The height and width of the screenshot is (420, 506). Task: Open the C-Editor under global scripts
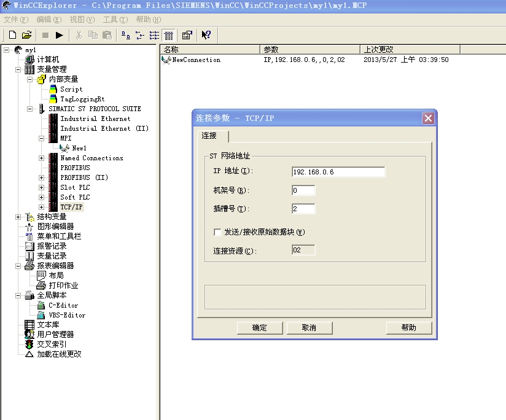pos(63,305)
